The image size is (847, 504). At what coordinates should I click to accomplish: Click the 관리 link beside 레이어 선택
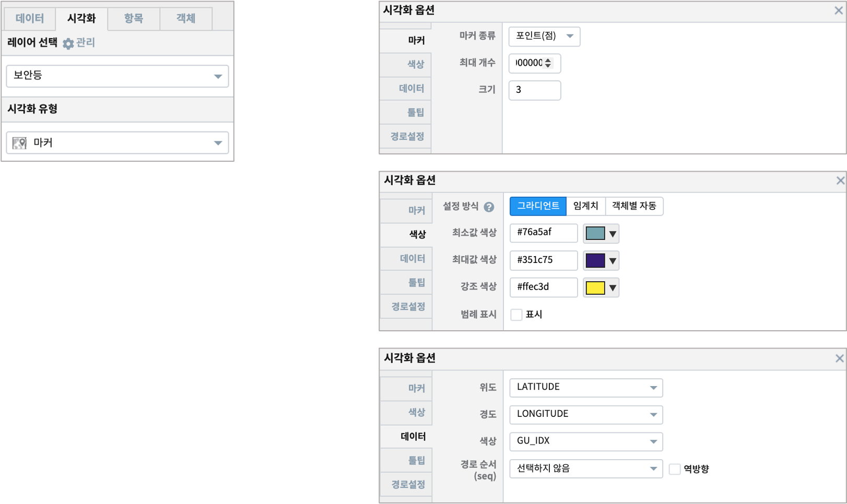click(86, 43)
